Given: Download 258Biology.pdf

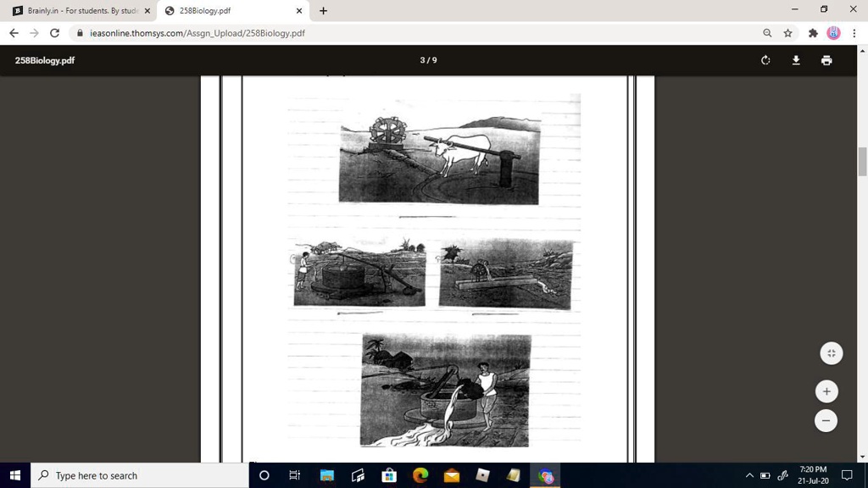Looking at the screenshot, I should tap(795, 60).
